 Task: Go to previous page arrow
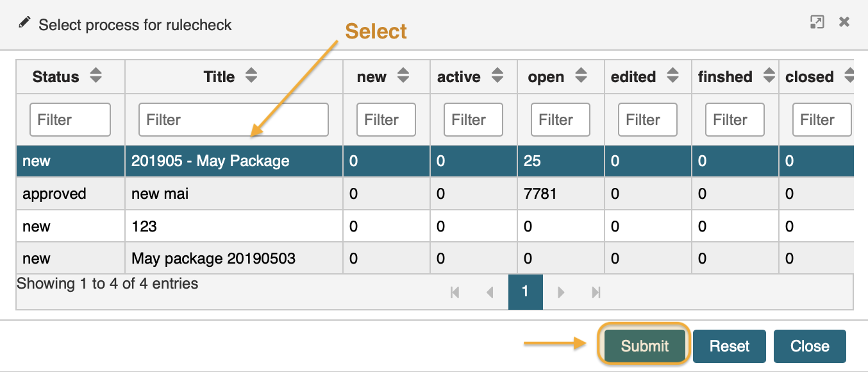pos(490,292)
